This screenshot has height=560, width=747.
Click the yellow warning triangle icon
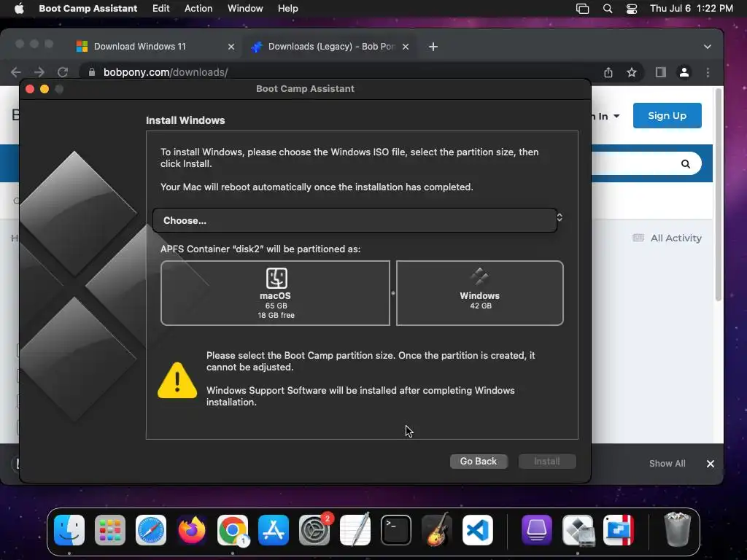pos(177,380)
